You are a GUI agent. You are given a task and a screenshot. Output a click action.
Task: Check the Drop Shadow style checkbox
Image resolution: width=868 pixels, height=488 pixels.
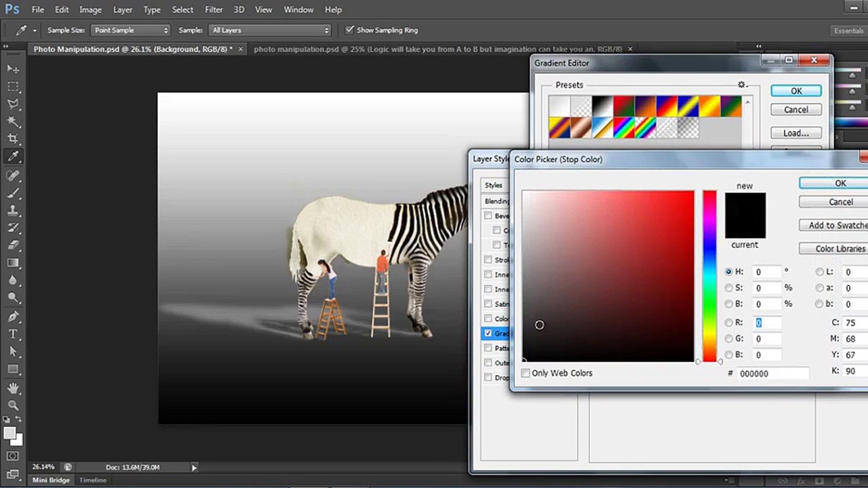488,378
